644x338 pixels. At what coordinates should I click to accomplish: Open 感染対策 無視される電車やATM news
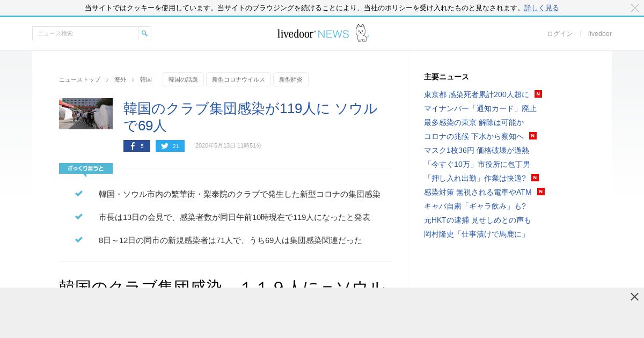click(478, 192)
